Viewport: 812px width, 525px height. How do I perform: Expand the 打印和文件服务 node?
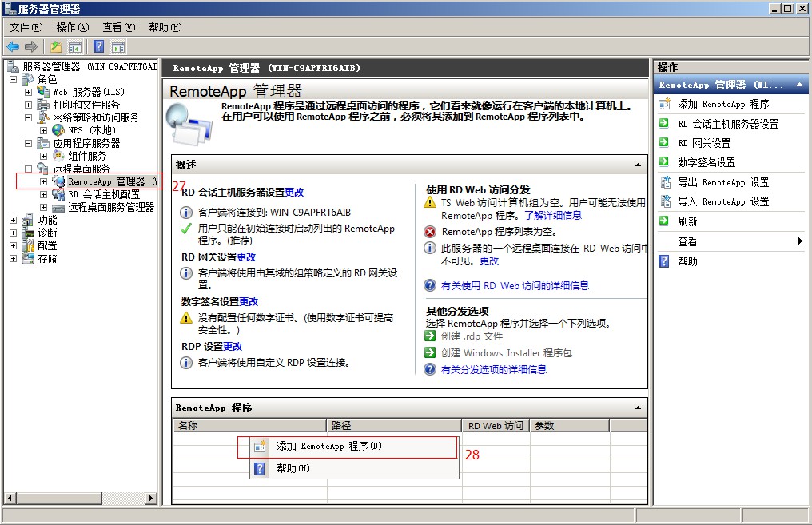tap(29, 105)
